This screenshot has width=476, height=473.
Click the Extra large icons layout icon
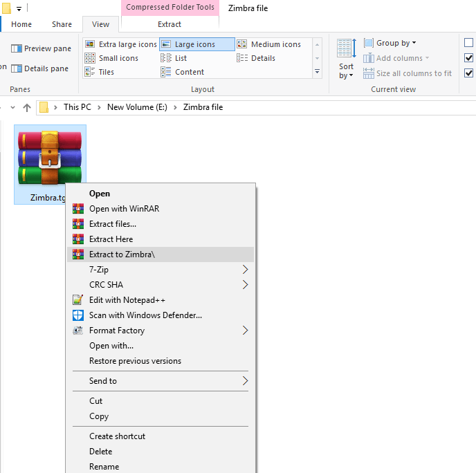90,44
